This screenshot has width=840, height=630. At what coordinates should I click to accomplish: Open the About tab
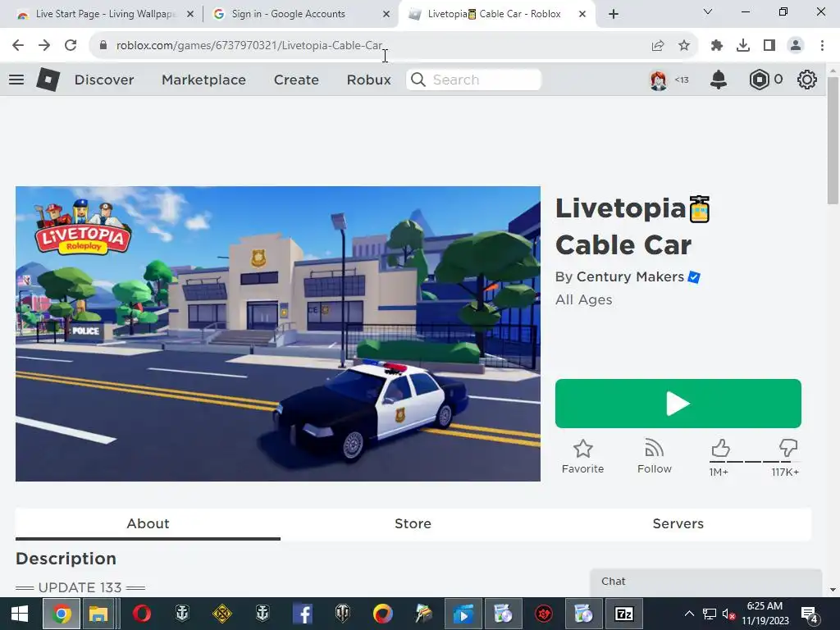pos(148,524)
